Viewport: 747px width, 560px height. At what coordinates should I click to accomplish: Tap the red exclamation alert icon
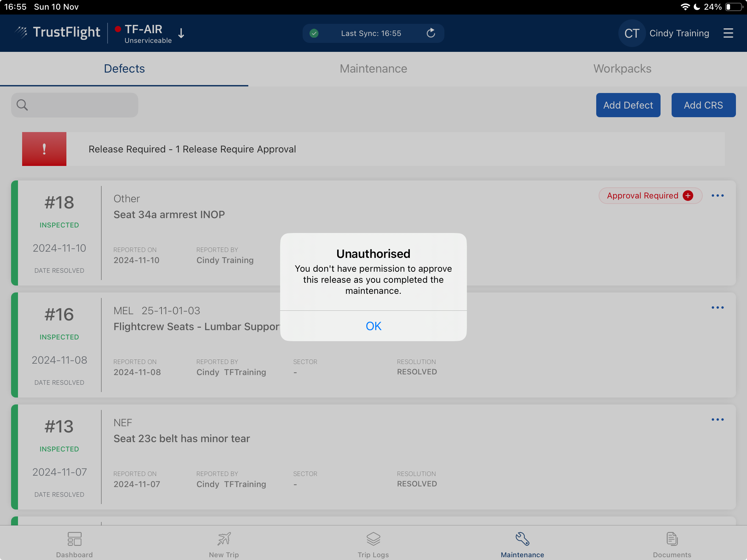coord(44,149)
